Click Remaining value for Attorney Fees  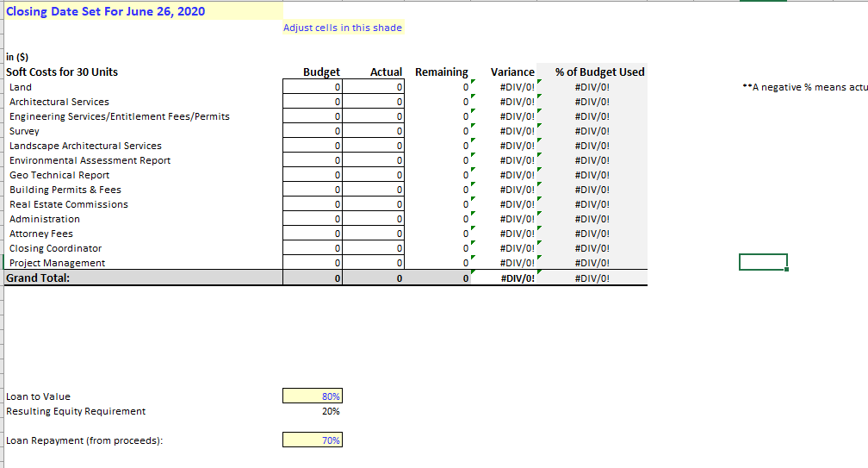(466, 234)
